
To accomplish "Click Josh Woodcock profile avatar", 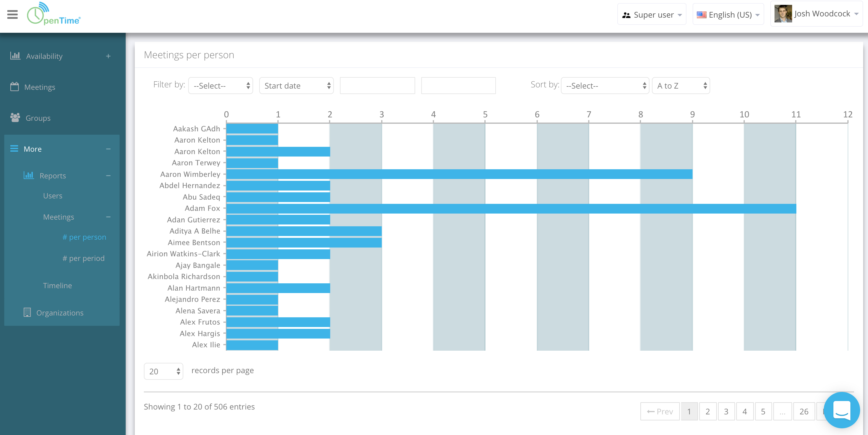I will (x=783, y=14).
